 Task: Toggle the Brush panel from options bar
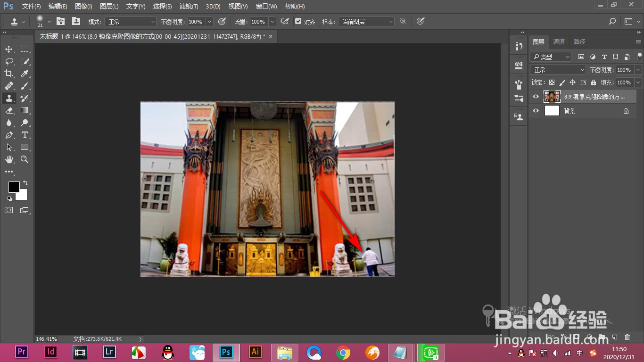point(60,21)
